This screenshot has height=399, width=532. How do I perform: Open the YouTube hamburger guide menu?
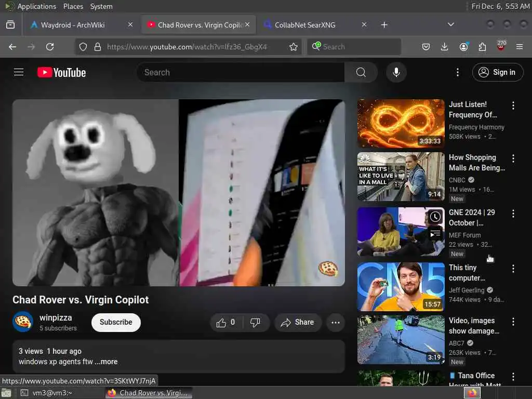click(x=19, y=72)
